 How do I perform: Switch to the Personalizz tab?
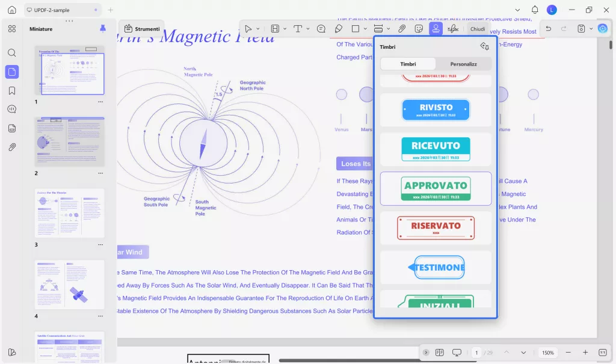pos(464,64)
